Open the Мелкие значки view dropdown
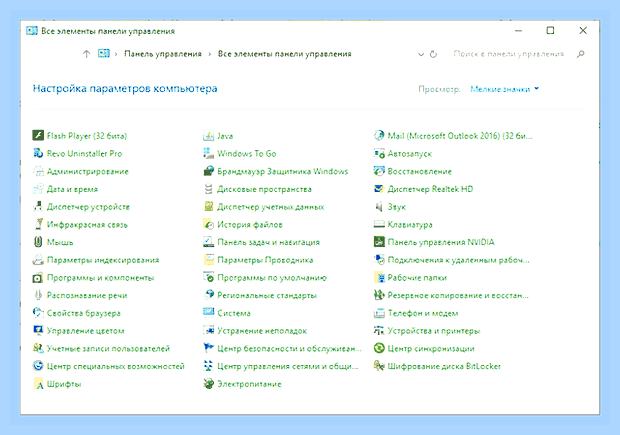Image resolution: width=620 pixels, height=435 pixels. [x=504, y=89]
